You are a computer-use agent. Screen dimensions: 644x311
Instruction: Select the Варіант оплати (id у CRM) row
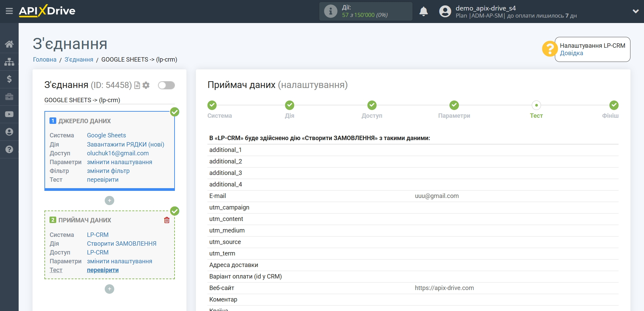pyautogui.click(x=413, y=276)
